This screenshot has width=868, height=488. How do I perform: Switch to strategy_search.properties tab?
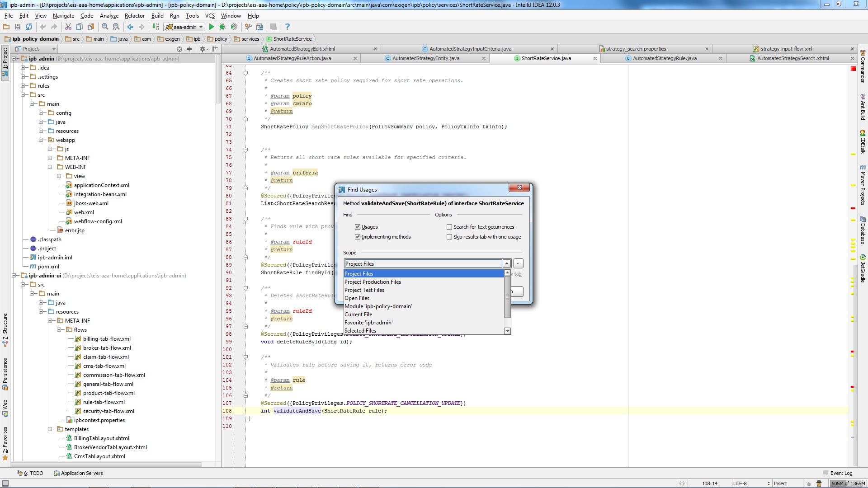(636, 49)
